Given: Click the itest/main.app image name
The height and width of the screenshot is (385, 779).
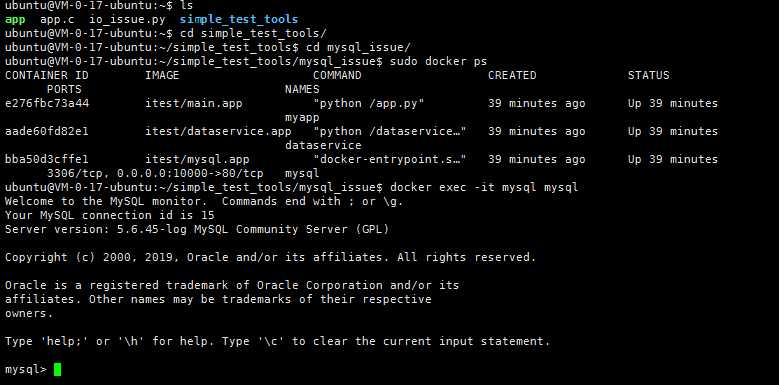Looking at the screenshot, I should pos(193,103).
